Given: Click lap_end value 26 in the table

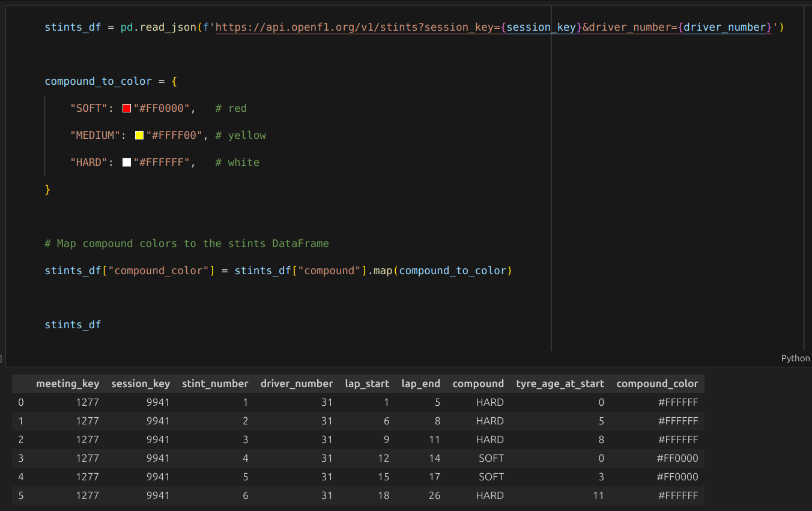Looking at the screenshot, I should point(434,495).
